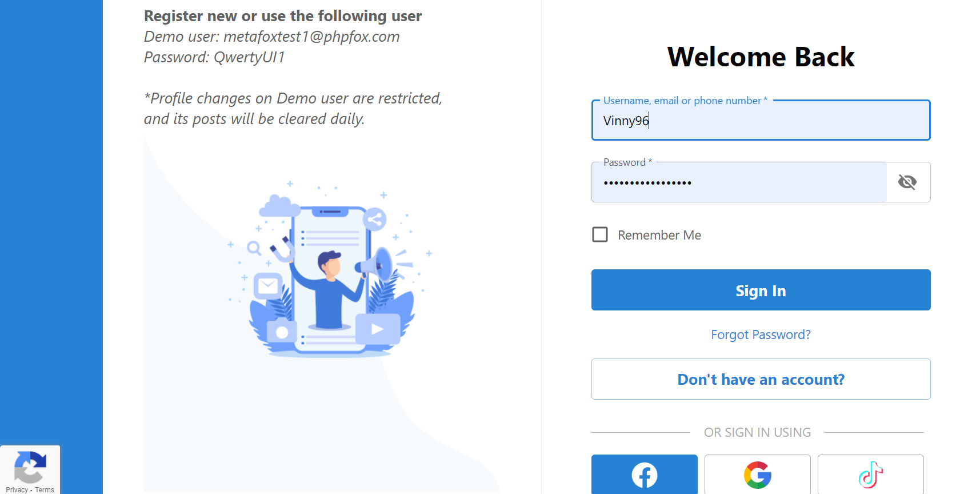Viewport: 980px width, 494px height.
Task: Click the blue Sign In button
Action: pyautogui.click(x=761, y=290)
